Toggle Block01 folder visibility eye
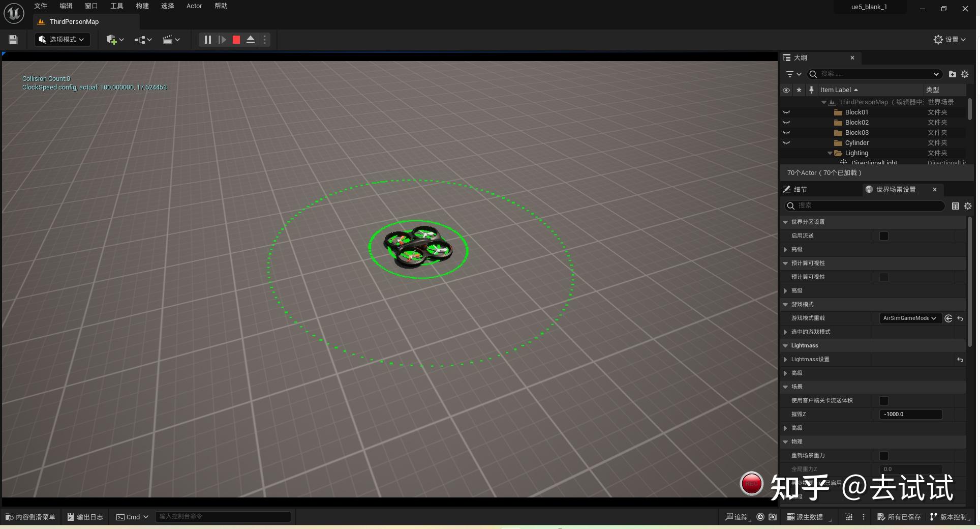This screenshot has height=529, width=980. (786, 112)
